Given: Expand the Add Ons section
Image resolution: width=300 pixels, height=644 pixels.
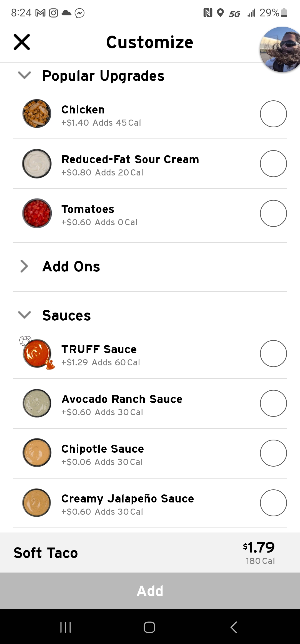Looking at the screenshot, I should point(24,266).
